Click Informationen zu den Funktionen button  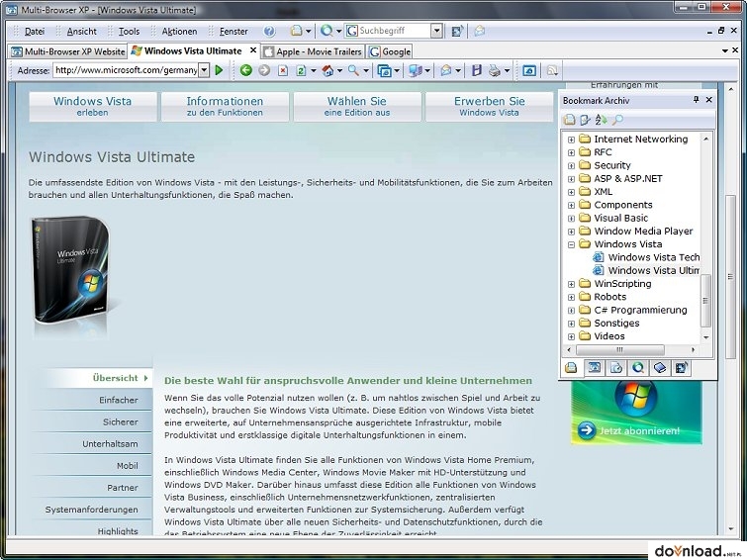225,106
